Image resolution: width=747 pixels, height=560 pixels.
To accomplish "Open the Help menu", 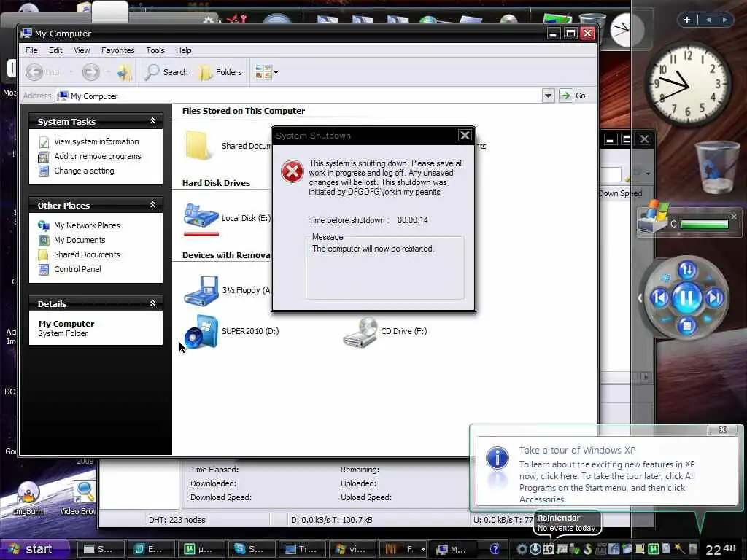I will coord(183,50).
